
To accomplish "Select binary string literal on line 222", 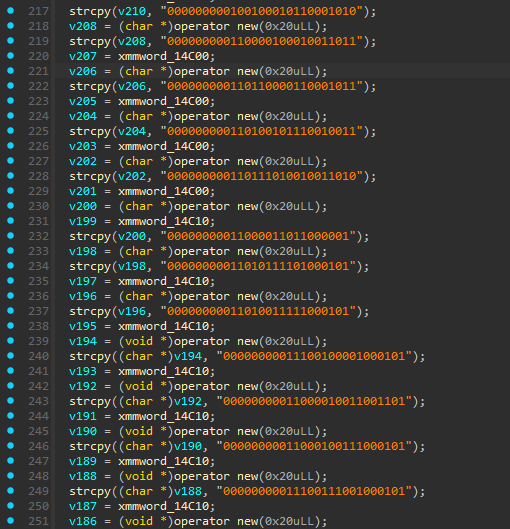I will (x=262, y=86).
